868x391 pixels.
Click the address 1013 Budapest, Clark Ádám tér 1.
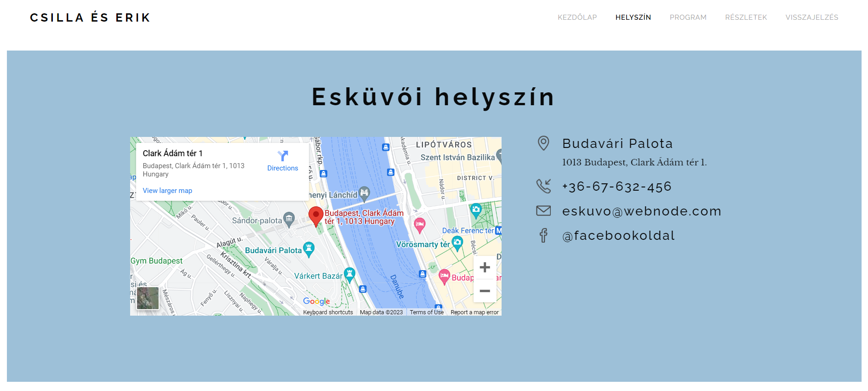click(634, 162)
